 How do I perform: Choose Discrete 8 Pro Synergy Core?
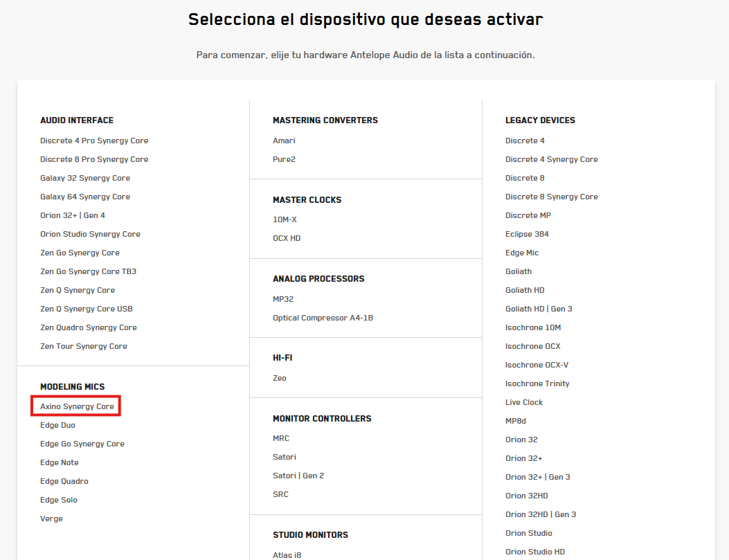coord(94,159)
